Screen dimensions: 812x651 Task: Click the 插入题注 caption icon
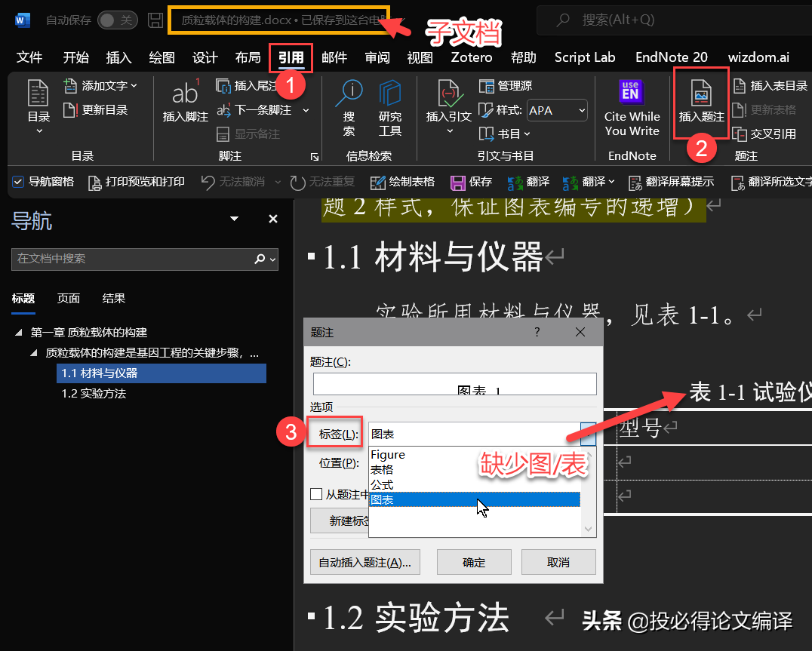coord(701,94)
